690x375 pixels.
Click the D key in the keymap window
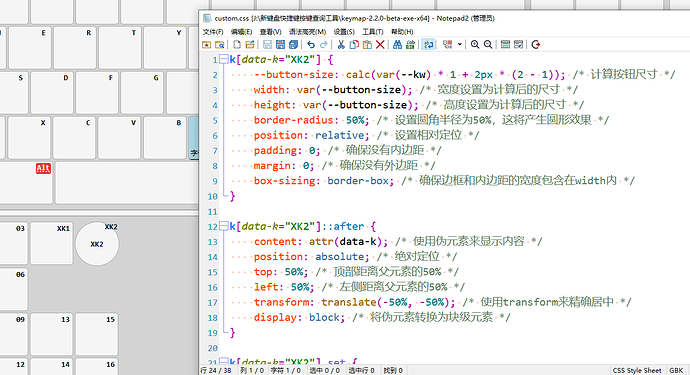click(x=52, y=93)
